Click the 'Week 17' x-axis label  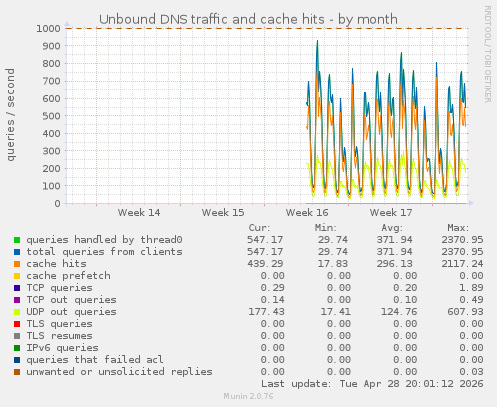click(x=391, y=213)
